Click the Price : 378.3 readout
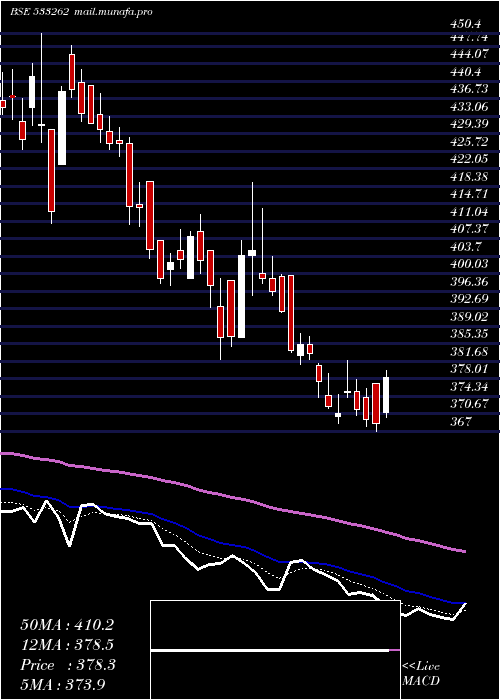The height and width of the screenshot is (700, 500). click(x=67, y=665)
